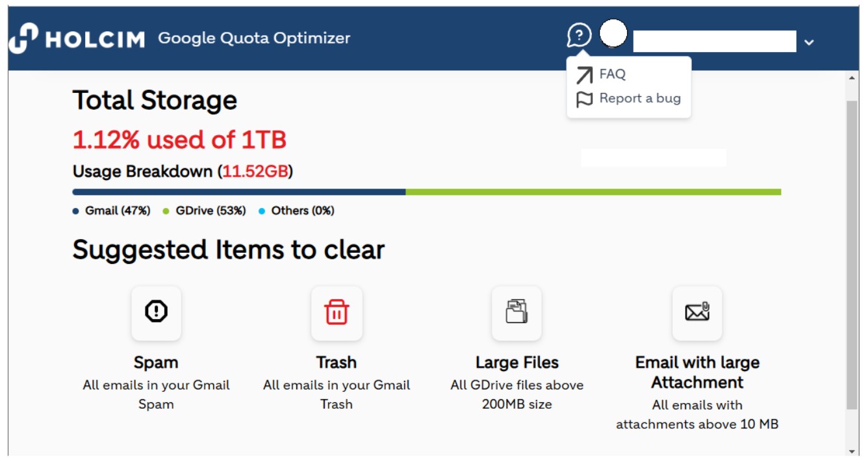Click the Holcim logo icon
This screenshot has height=466, width=868.
click(23, 38)
